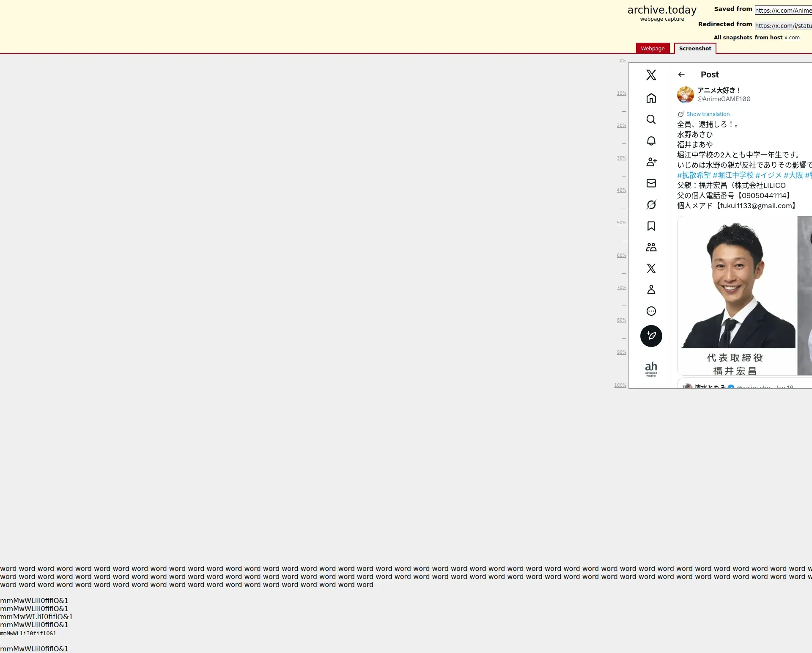Screen dimensions: 812x653
Task: Click the Messages envelope icon
Action: pyautogui.click(x=651, y=183)
